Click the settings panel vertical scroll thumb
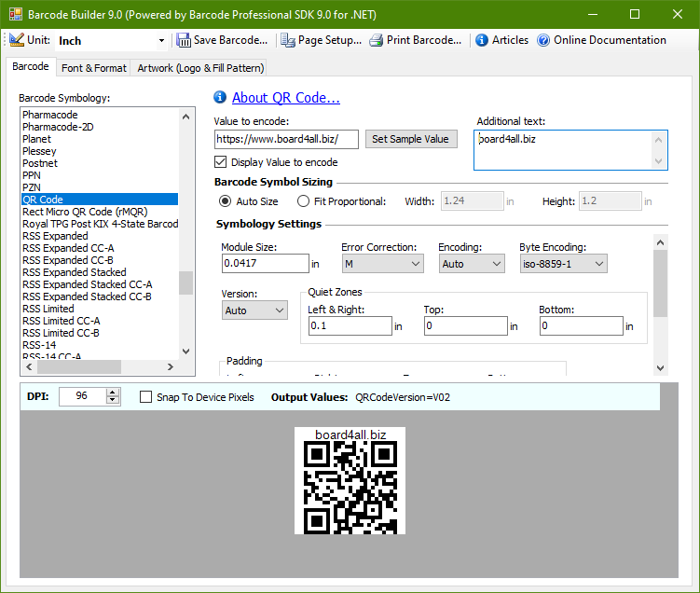Screen dimensions: 700x593 pyautogui.click(x=660, y=283)
